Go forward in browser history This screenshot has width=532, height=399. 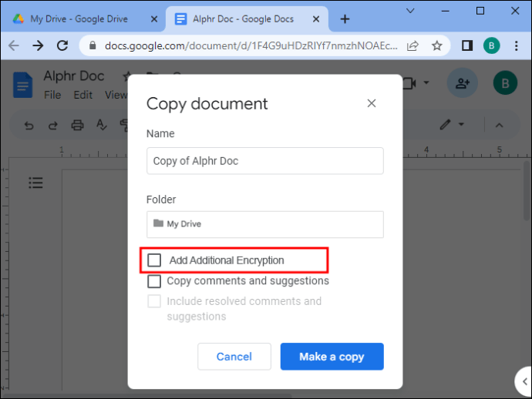[38, 45]
